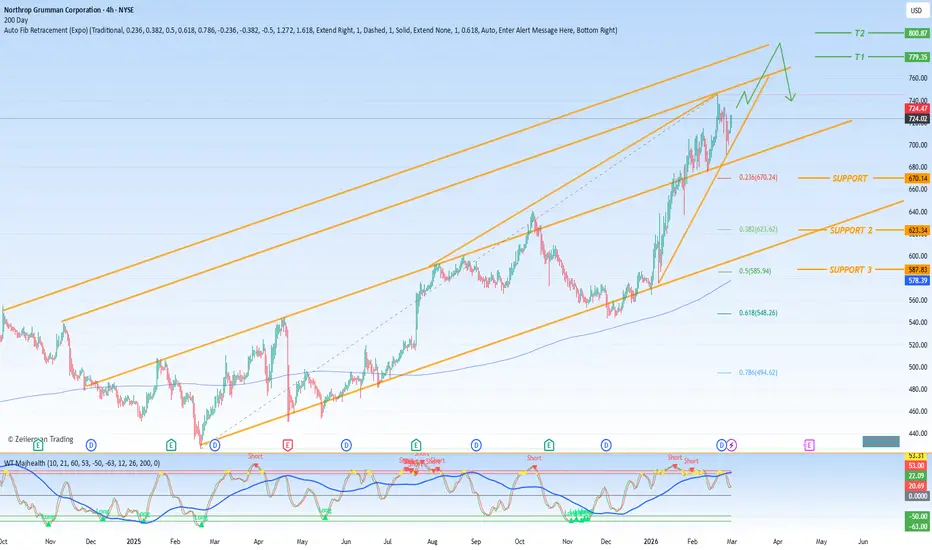This screenshot has width=932, height=550.
Task: Click the 440.00 price axis label
Action: pos(918,433)
